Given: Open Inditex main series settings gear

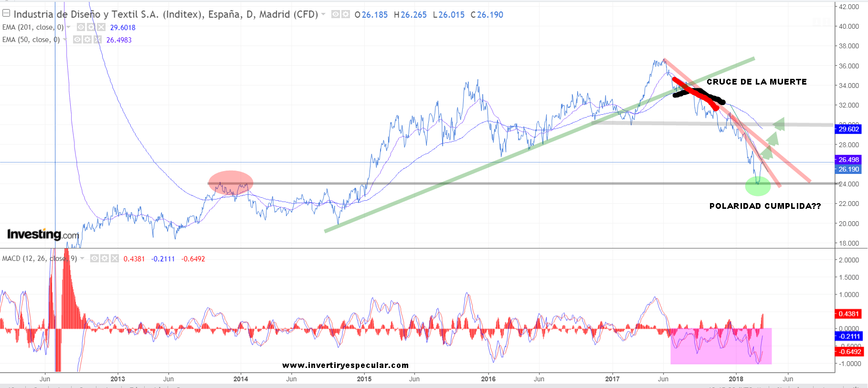Looking at the screenshot, I should tap(346, 14).
